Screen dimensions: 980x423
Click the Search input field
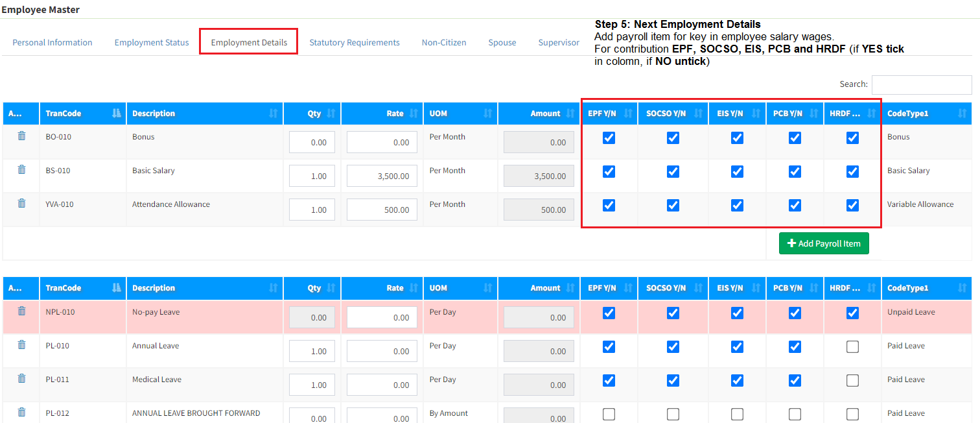pos(921,84)
